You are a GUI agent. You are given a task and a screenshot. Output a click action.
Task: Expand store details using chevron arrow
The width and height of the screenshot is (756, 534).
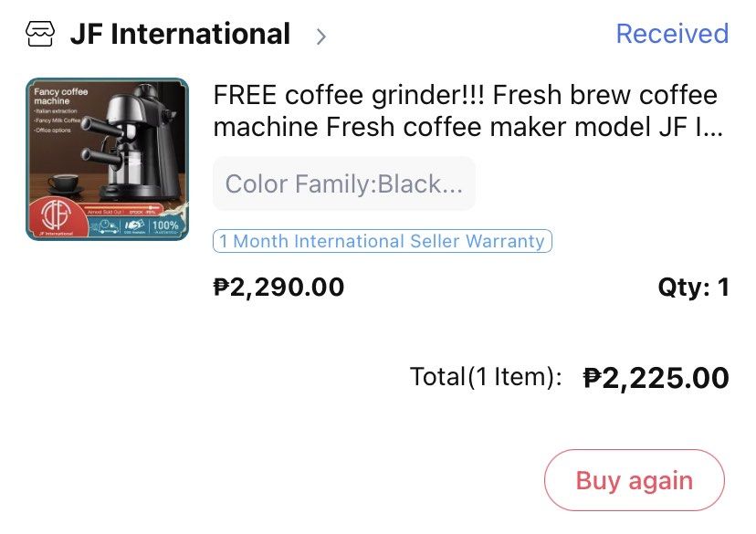pyautogui.click(x=320, y=37)
